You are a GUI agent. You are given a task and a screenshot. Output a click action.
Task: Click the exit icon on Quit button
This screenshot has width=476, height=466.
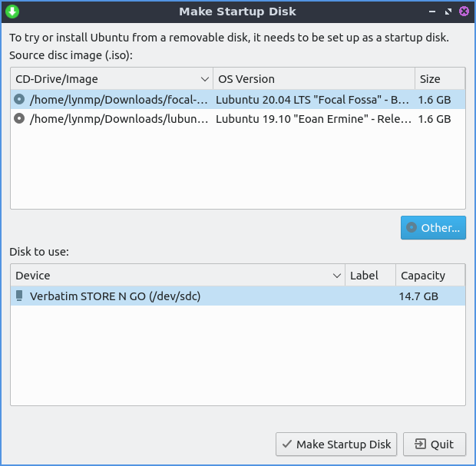[x=421, y=445]
